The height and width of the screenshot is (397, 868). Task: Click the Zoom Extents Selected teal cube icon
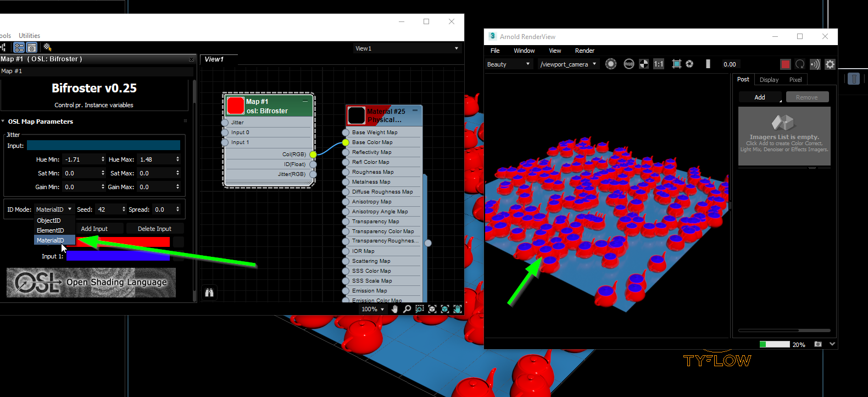pyautogui.click(x=445, y=309)
